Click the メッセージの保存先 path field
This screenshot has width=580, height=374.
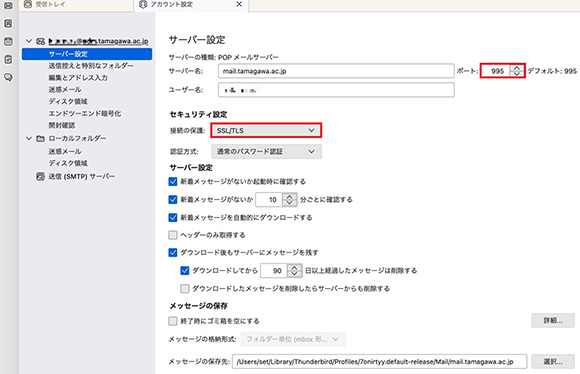point(380,362)
